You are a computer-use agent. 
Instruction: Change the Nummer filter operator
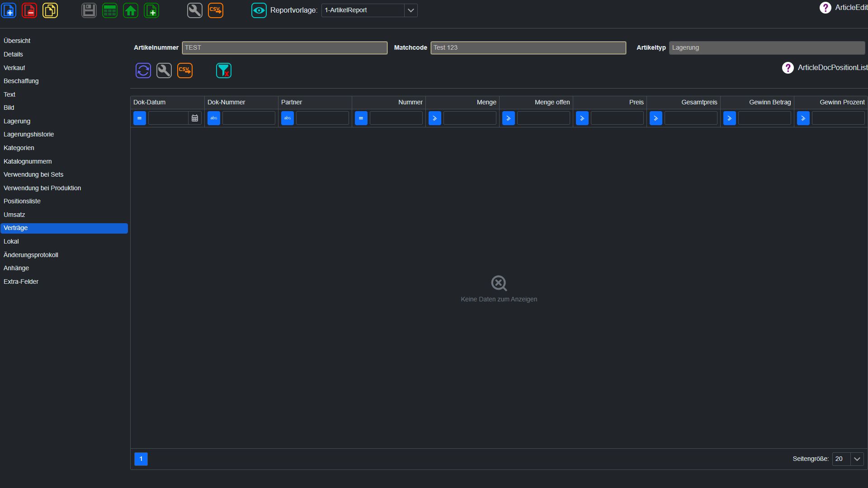coord(361,118)
